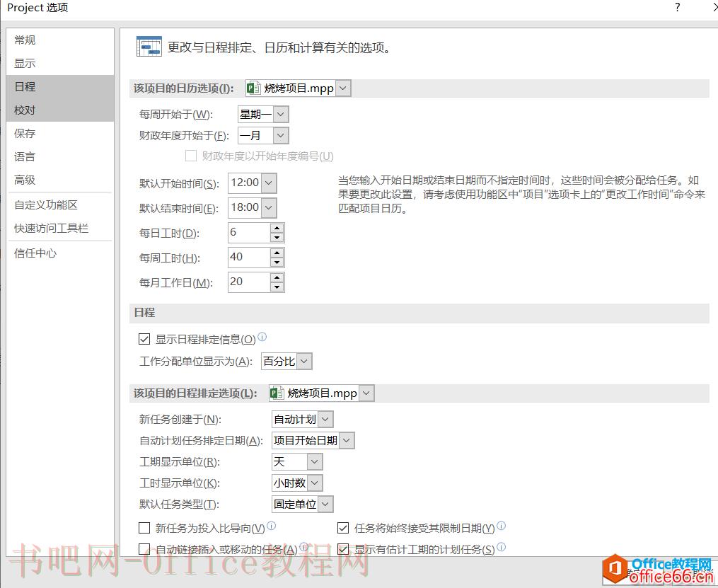
Task: Enable 自动链接插入或移动的任务 checkbox
Action: (x=144, y=549)
